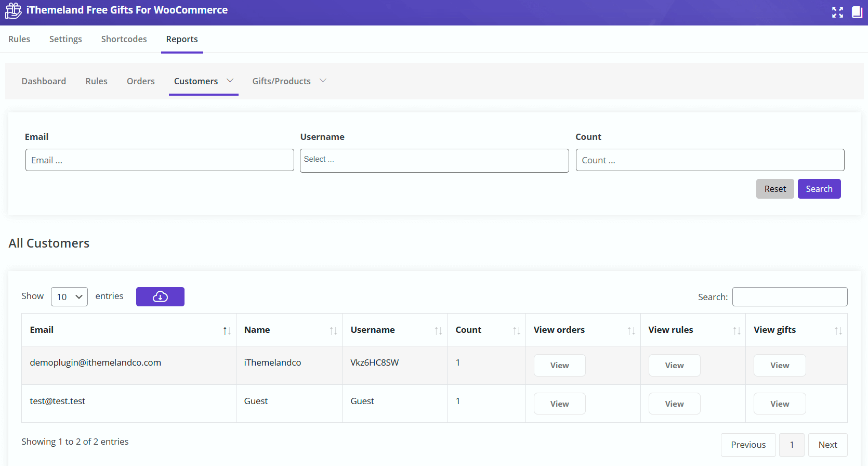Image resolution: width=868 pixels, height=466 pixels.
Task: Go to the Dashboard report sub-tab
Action: point(44,81)
